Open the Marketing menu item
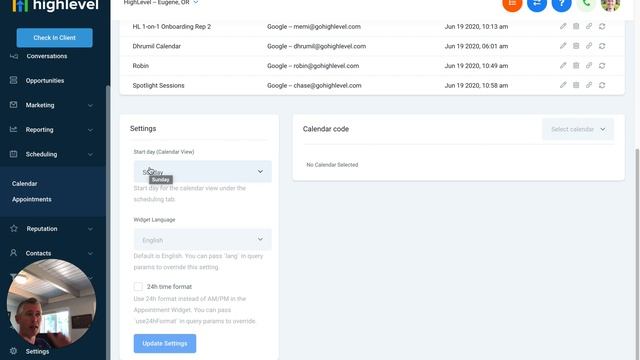 pos(40,105)
